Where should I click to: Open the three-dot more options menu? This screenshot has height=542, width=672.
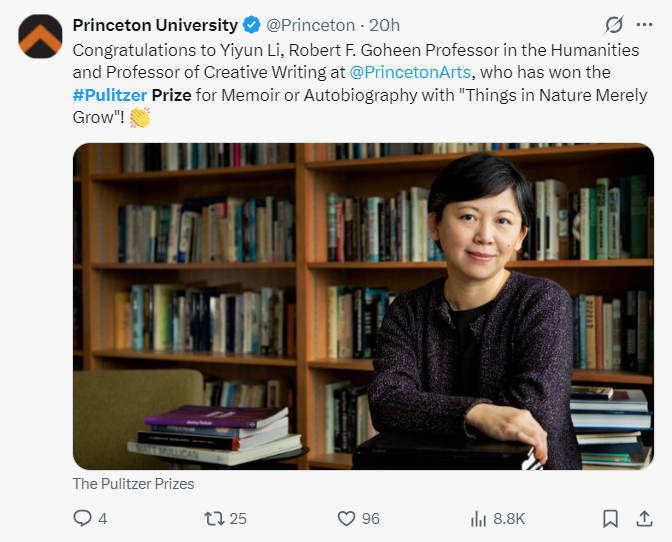[x=644, y=25]
